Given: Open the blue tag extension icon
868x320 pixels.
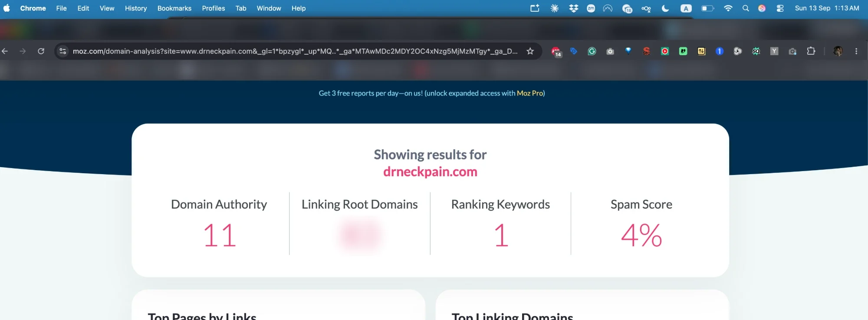Looking at the screenshot, I should point(573,51).
